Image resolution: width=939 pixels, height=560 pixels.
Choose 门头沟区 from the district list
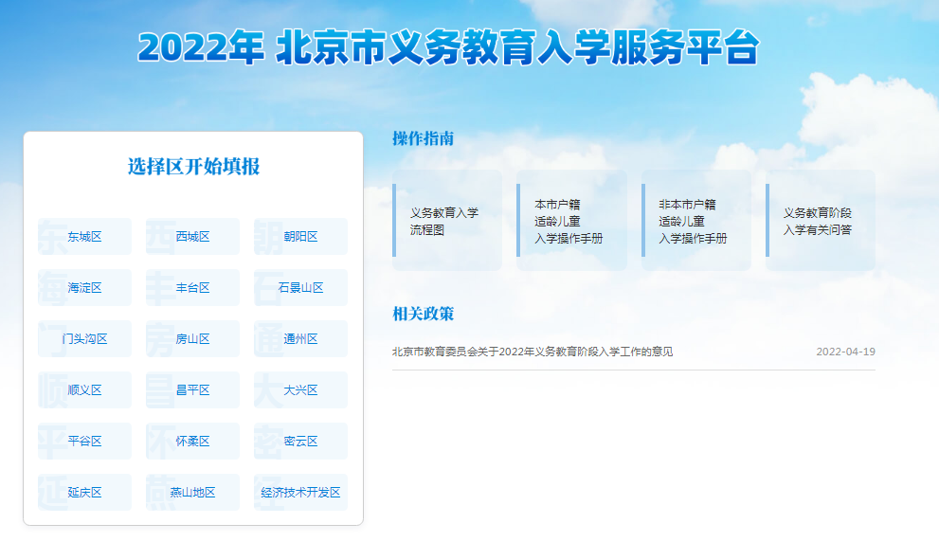[x=84, y=339]
